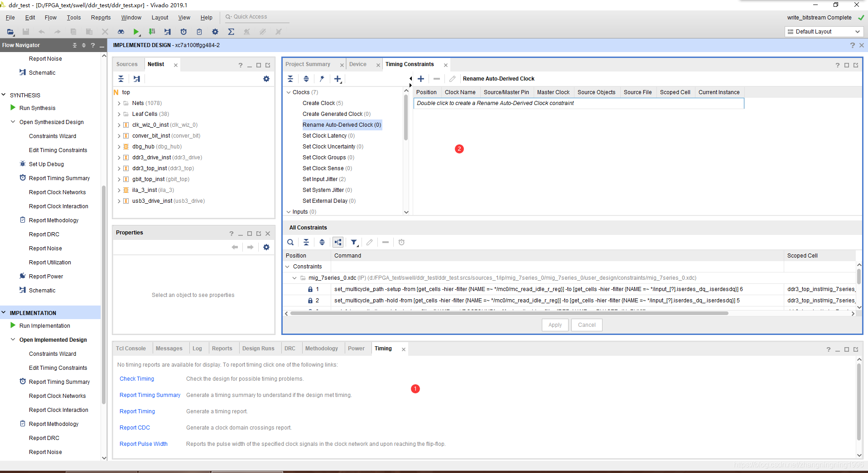Select Create Clock (5) constraint
Viewport: 868px width, 473px height.
tap(323, 103)
